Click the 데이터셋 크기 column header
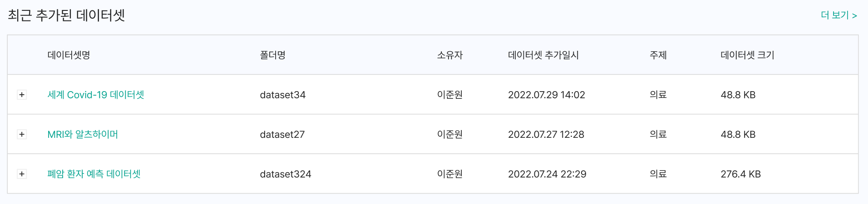 click(747, 55)
